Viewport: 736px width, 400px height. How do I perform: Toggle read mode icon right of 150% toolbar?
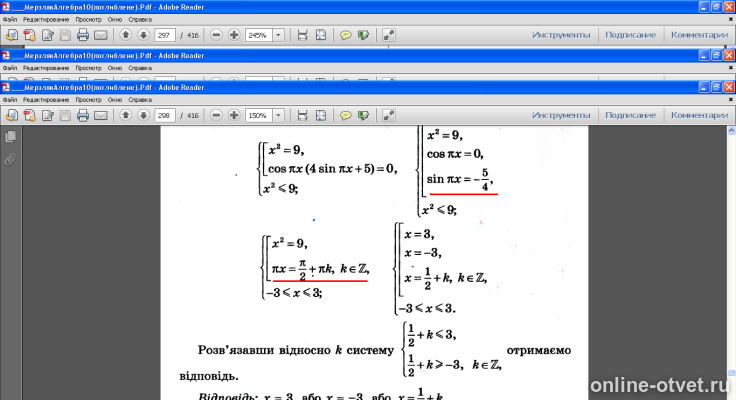click(x=389, y=115)
